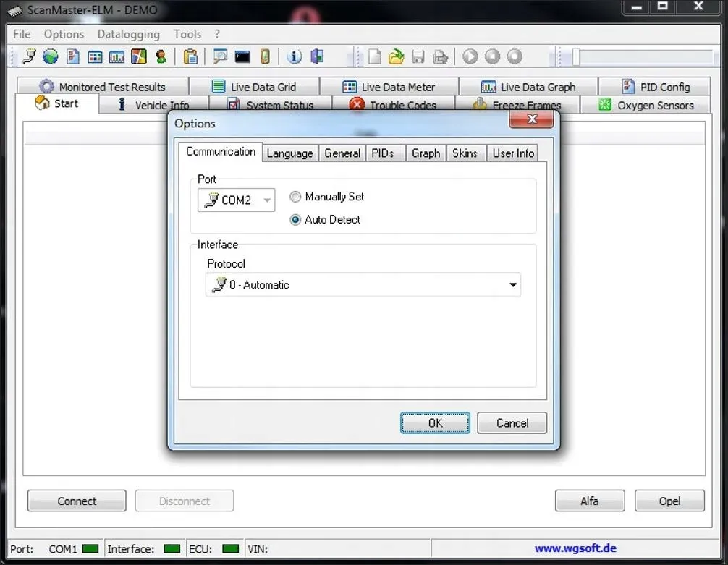Image resolution: width=728 pixels, height=565 pixels.
Task: Switch to the PIDs tab in Options
Action: [x=383, y=153]
